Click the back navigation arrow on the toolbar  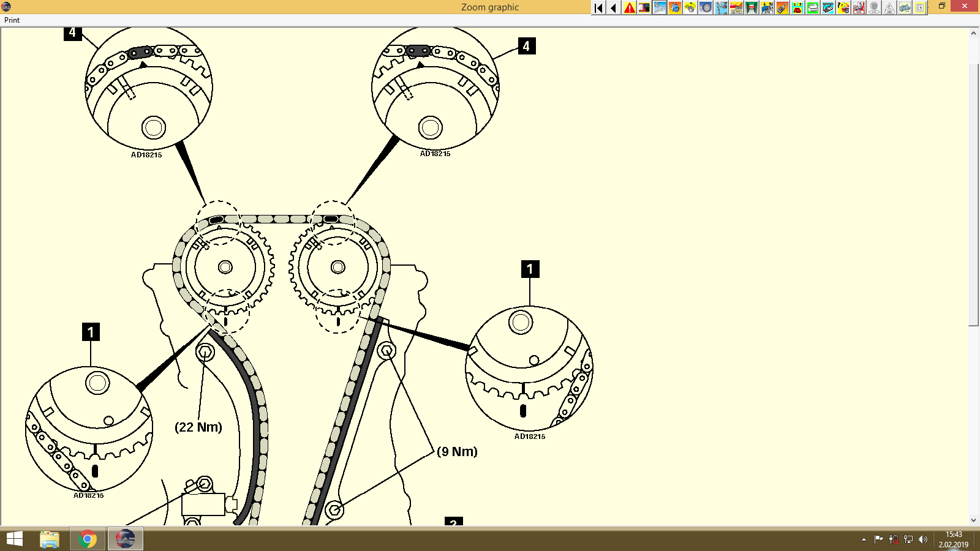coord(613,8)
